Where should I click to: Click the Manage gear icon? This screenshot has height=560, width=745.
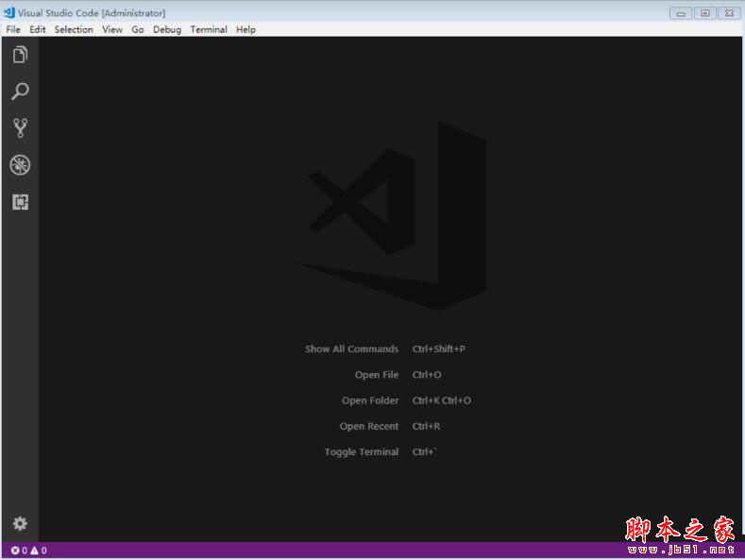(x=20, y=523)
